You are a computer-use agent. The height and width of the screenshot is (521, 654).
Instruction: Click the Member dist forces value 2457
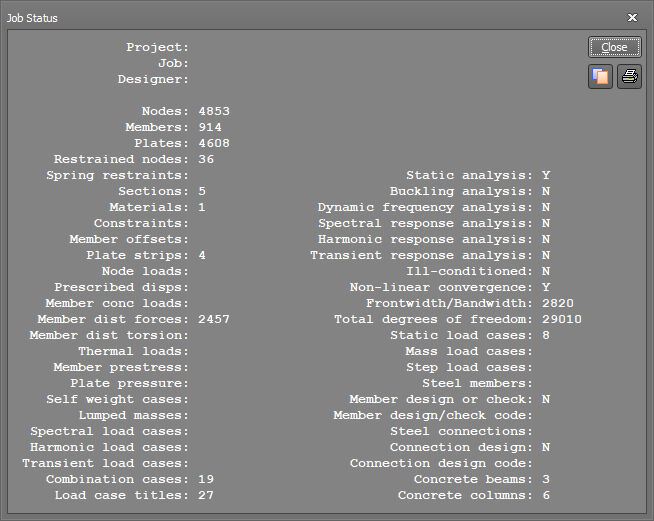(214, 319)
